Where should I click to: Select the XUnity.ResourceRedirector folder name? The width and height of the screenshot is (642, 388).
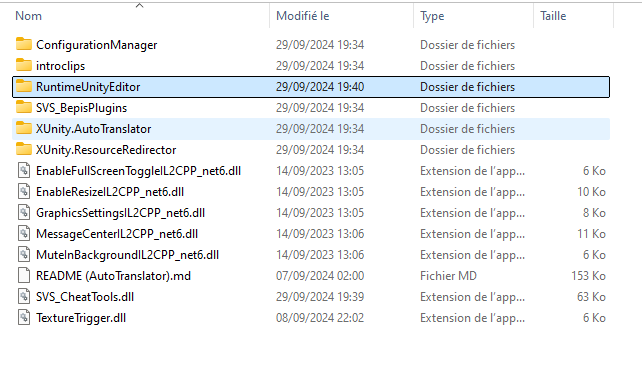pos(106,150)
